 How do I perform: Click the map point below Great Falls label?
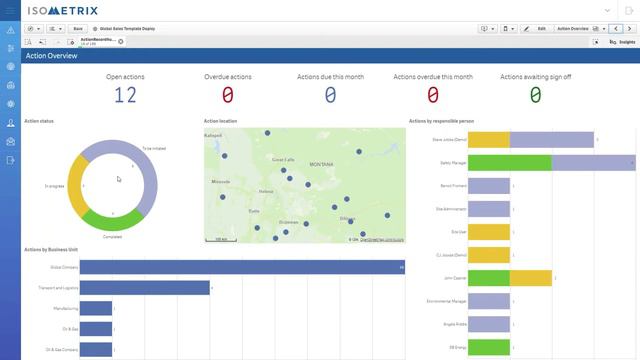283,170
